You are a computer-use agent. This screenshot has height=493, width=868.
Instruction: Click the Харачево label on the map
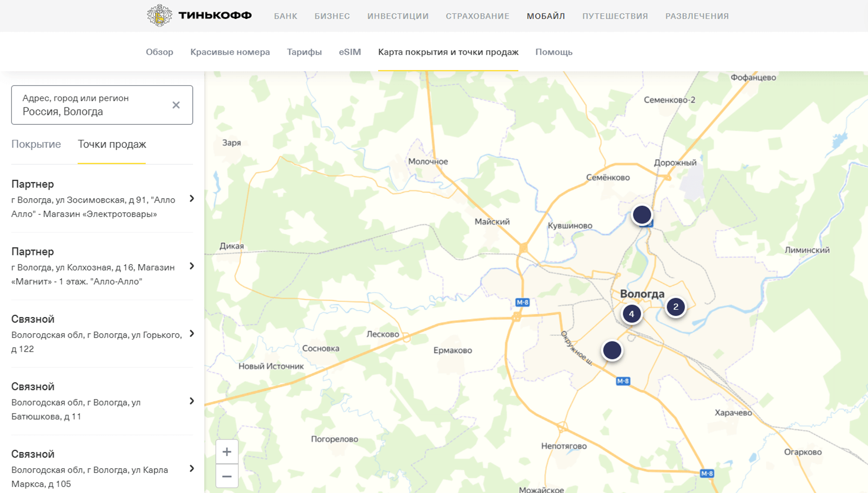tap(733, 413)
